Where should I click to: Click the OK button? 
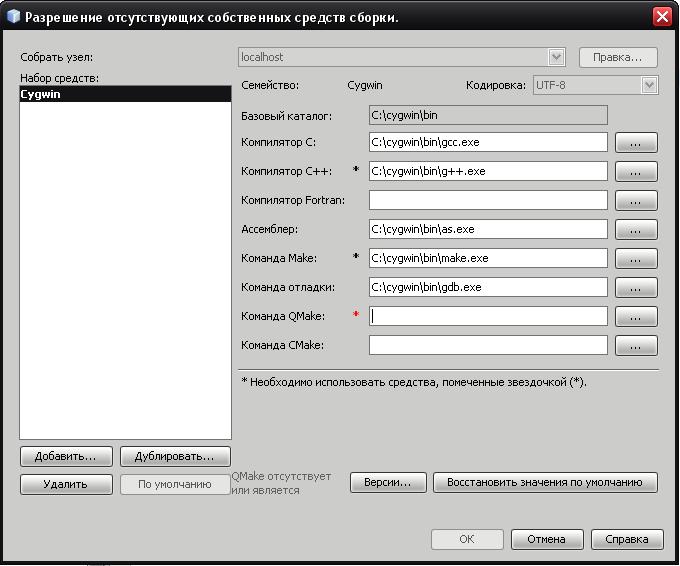[x=467, y=539]
